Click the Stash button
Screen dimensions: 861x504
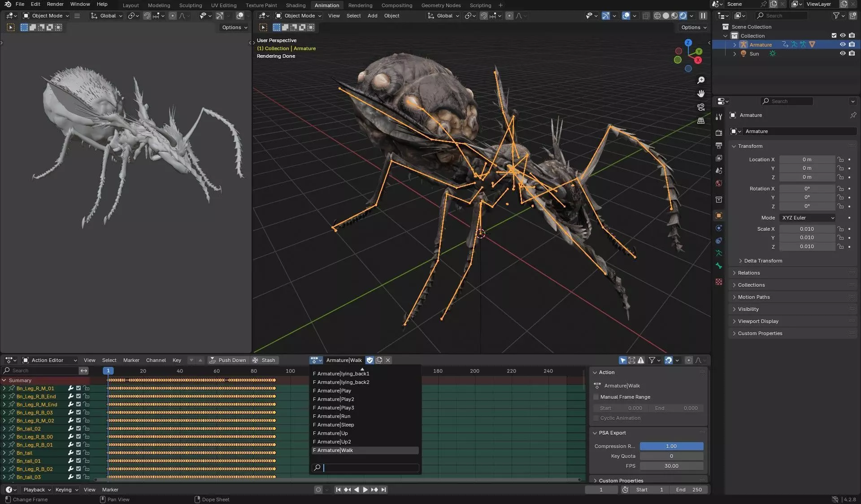pos(264,360)
